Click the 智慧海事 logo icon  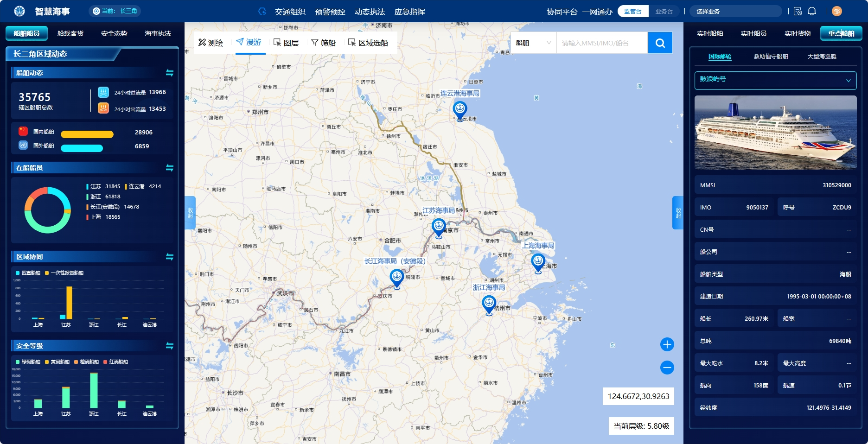19,11
